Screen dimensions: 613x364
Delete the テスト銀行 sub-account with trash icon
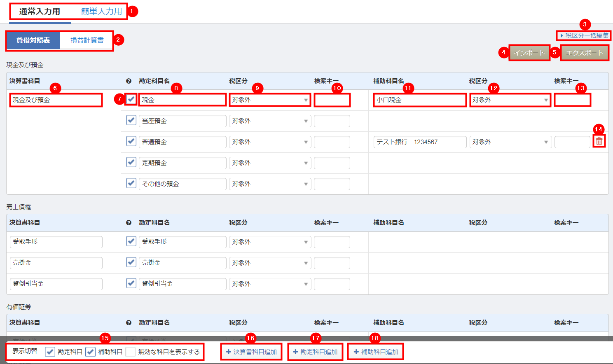(599, 141)
